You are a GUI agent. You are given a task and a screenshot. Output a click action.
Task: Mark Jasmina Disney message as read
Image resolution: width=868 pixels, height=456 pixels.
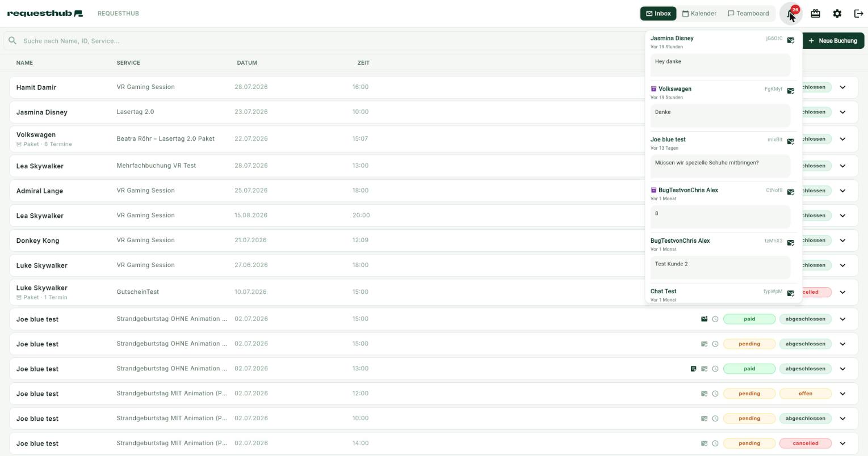(790, 40)
